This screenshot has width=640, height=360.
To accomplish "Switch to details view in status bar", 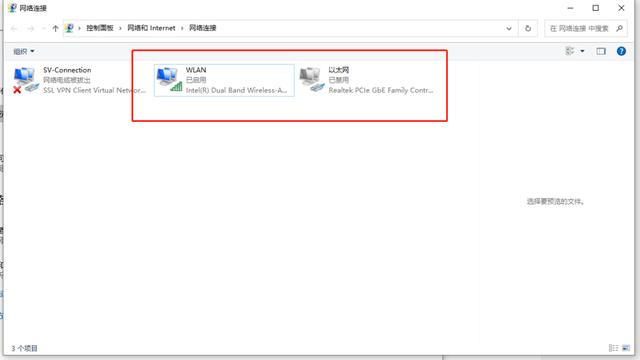I will (x=613, y=348).
